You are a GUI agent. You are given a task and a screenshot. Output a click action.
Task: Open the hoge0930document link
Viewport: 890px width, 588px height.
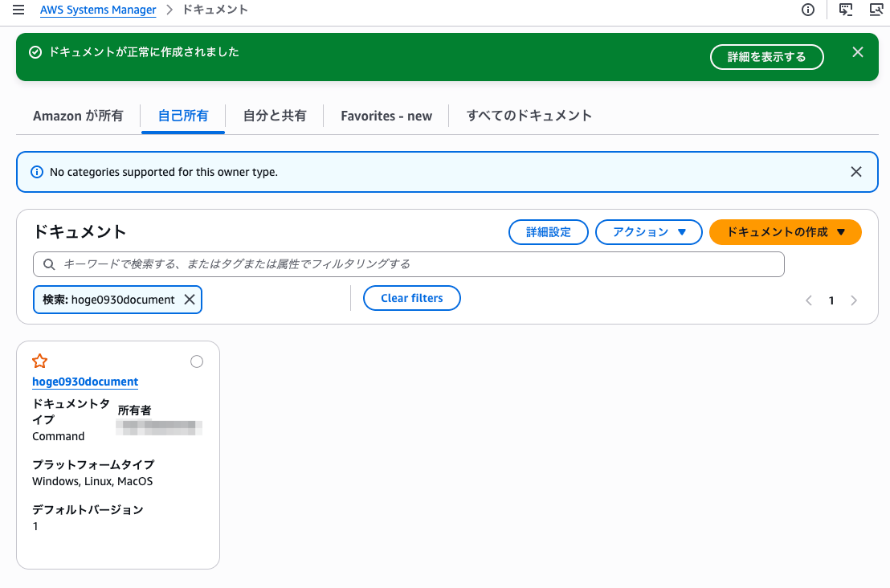(85, 382)
